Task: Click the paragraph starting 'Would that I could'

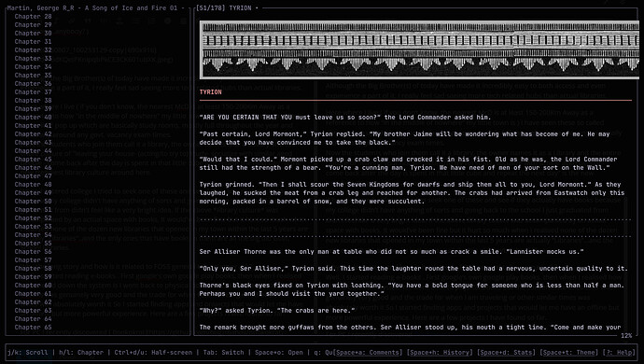Action: (x=408, y=163)
